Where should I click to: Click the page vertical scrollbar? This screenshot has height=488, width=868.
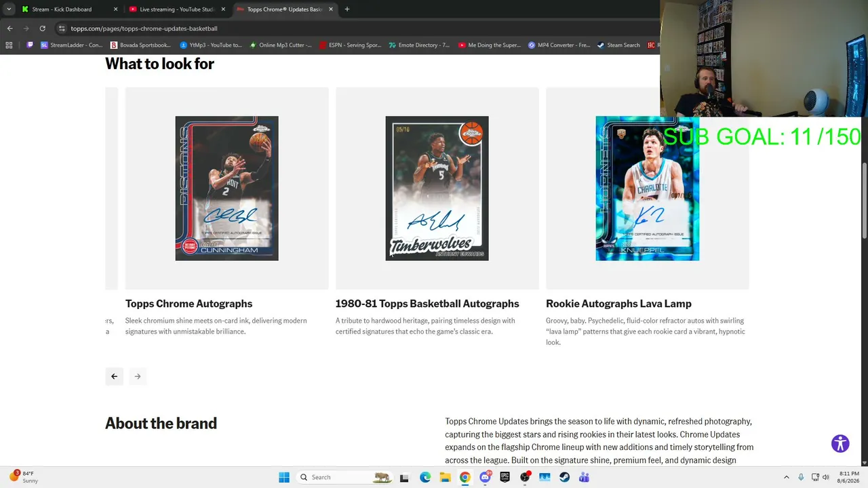pyautogui.click(x=864, y=200)
